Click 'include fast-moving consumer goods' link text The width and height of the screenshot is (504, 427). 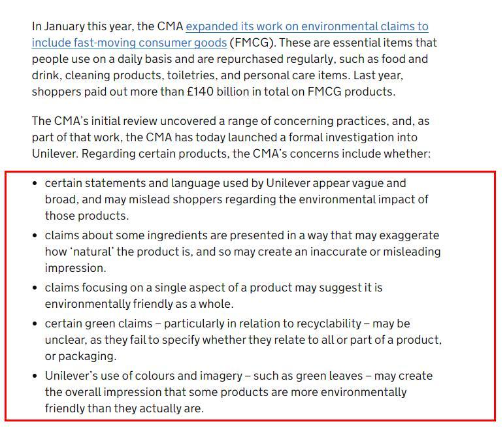(129, 43)
